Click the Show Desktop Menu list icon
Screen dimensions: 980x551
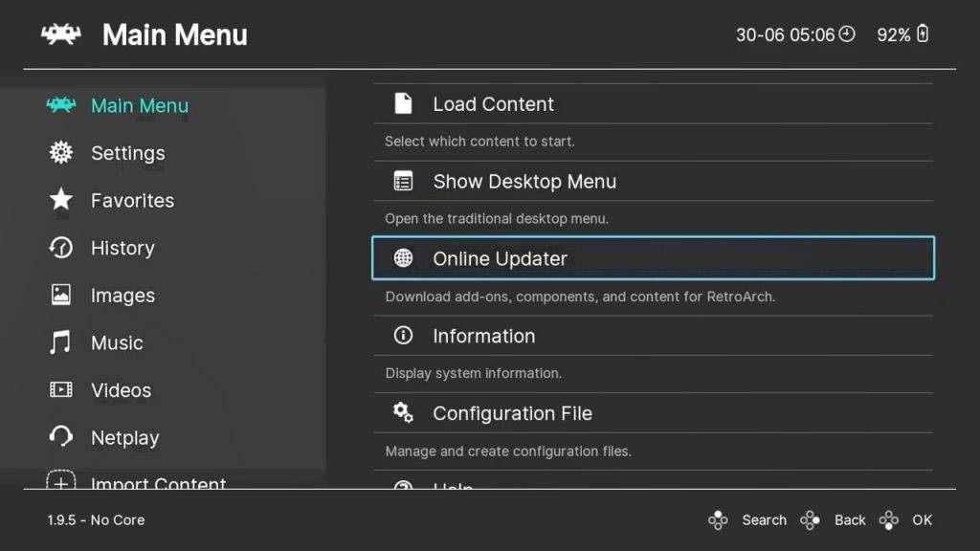[403, 181]
